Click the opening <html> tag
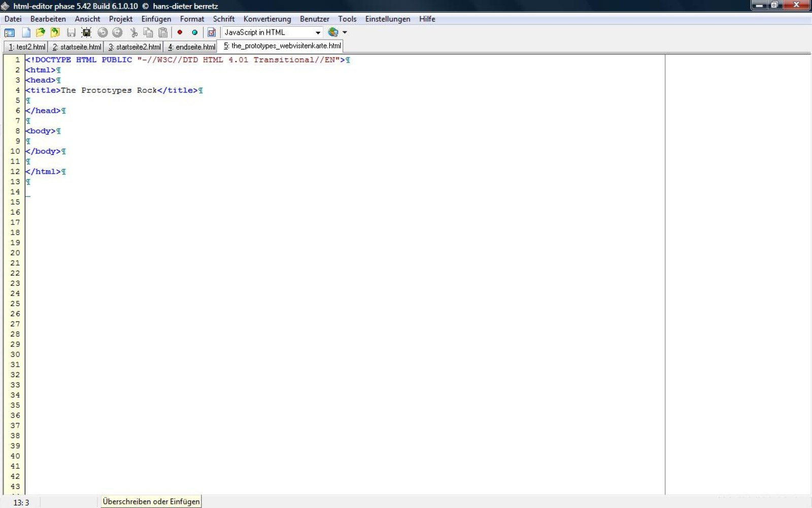 pyautogui.click(x=41, y=70)
